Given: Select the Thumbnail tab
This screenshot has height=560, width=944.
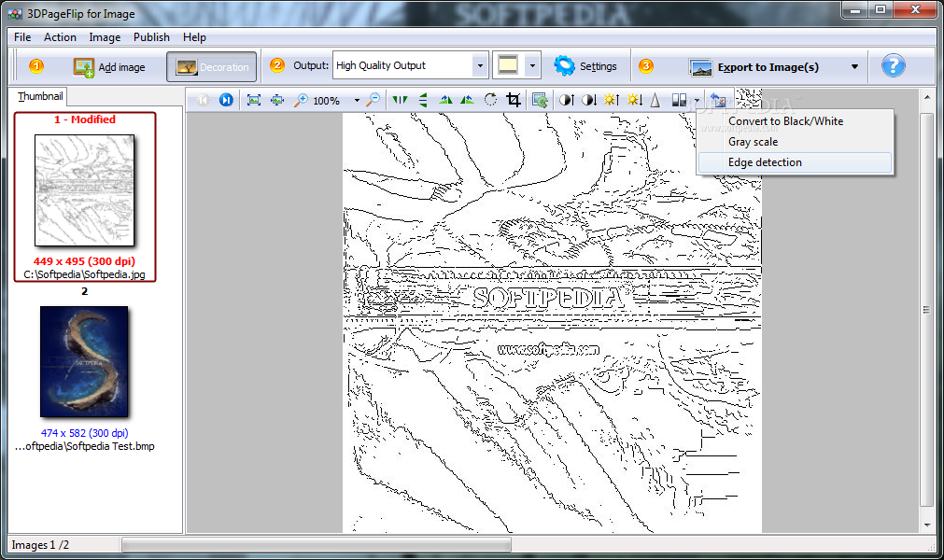Looking at the screenshot, I should click(40, 96).
